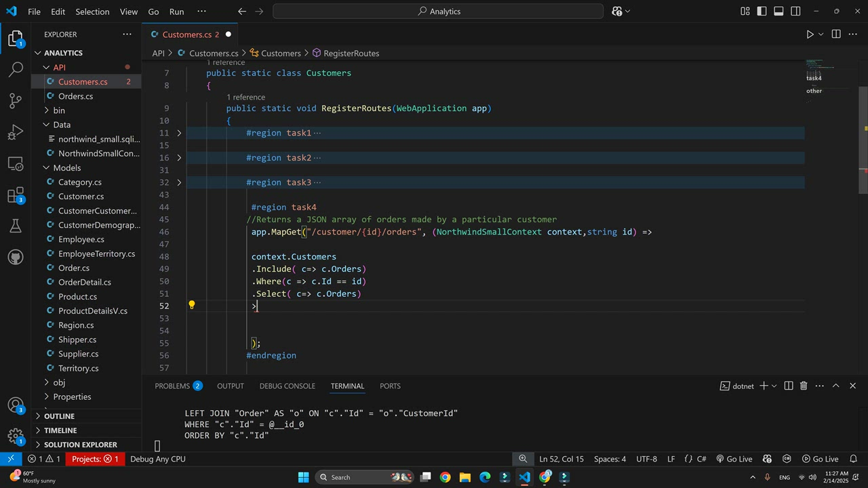Switch to the Debug Console tab
This screenshot has height=488, width=868.
click(287, 386)
